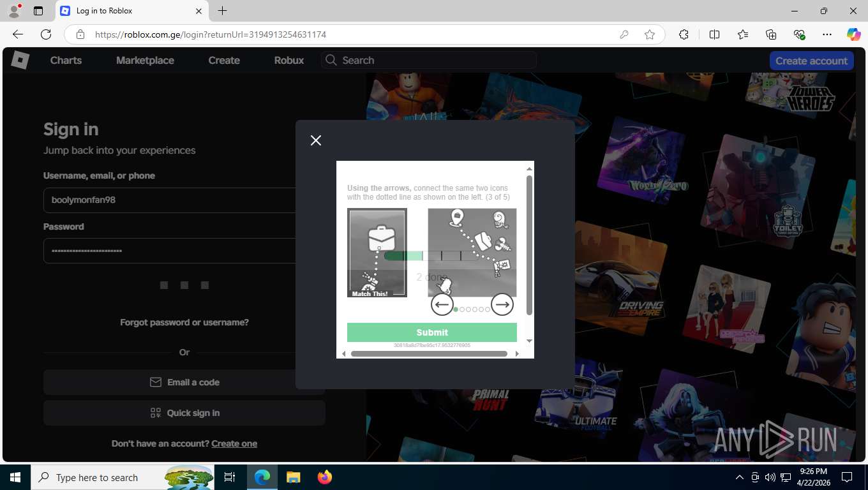Click captcha scroll-down arrow
The width and height of the screenshot is (868, 490).
[x=529, y=341]
